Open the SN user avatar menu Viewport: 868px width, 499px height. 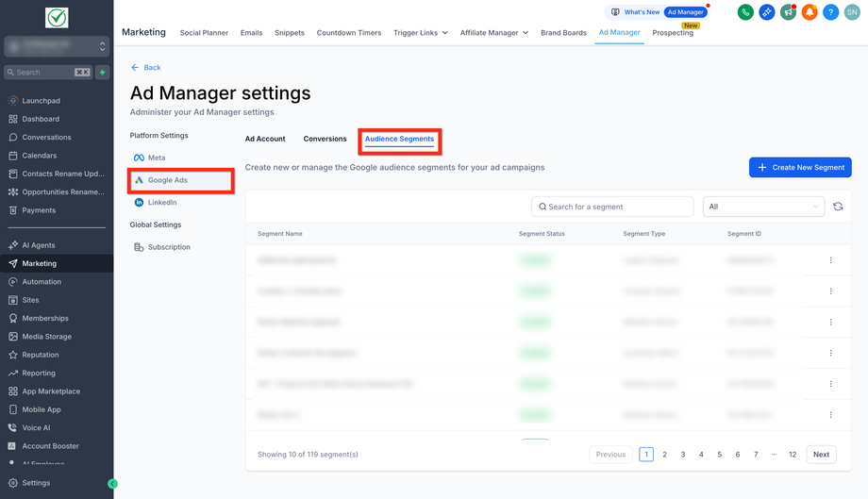pos(852,12)
